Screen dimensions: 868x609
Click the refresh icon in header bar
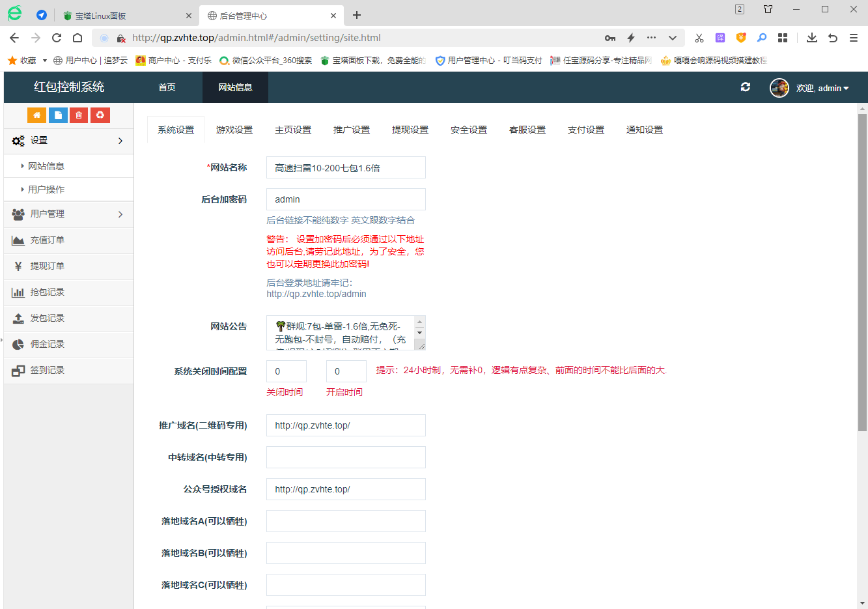pyautogui.click(x=746, y=87)
